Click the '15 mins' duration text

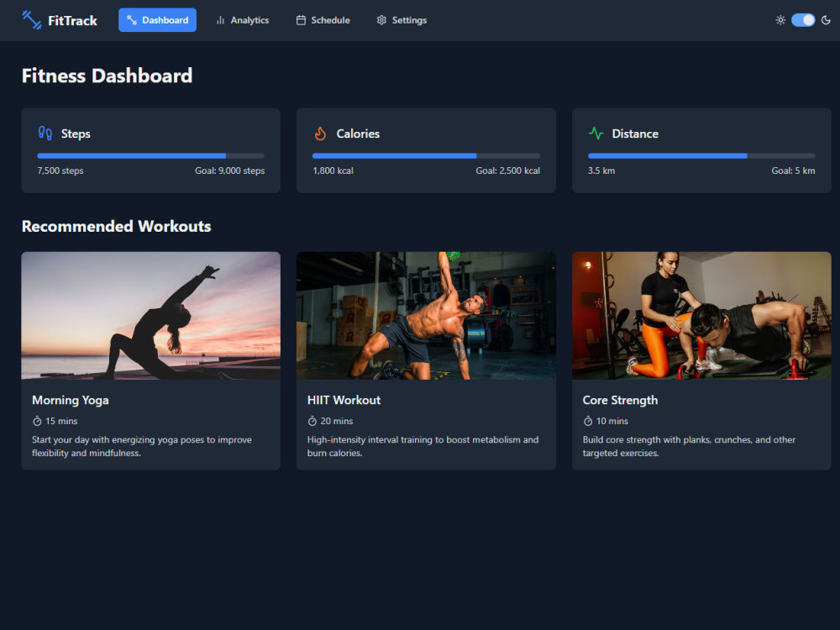click(x=61, y=421)
